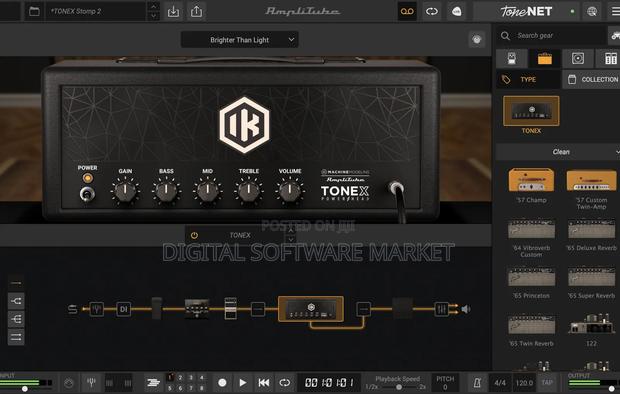
Task: Switch to the rack gear tab
Action: pyautogui.click(x=609, y=59)
